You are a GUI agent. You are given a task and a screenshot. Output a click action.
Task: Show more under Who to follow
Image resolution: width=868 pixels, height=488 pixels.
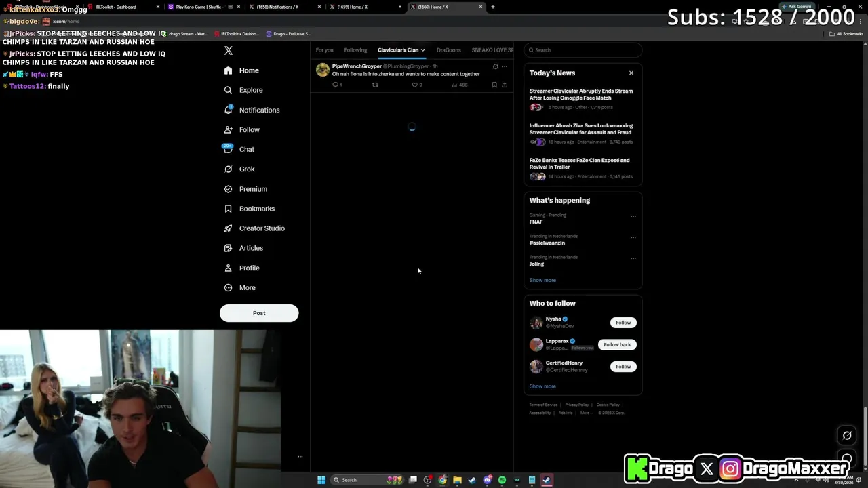click(542, 386)
